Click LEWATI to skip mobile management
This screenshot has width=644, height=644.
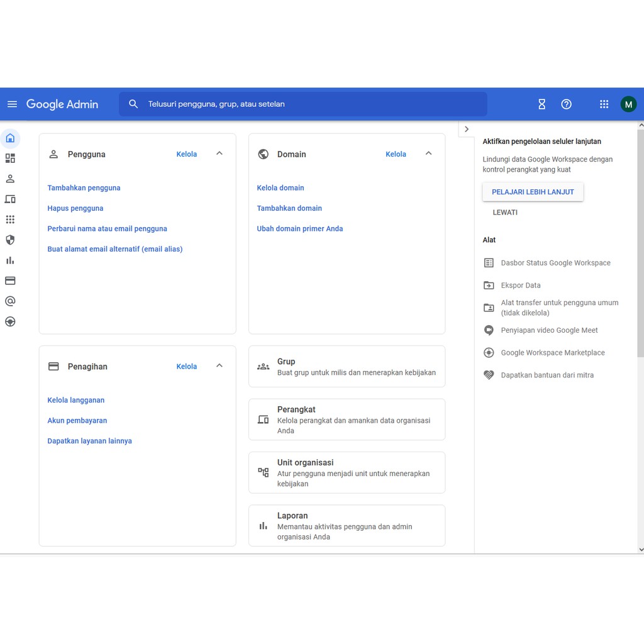505,212
